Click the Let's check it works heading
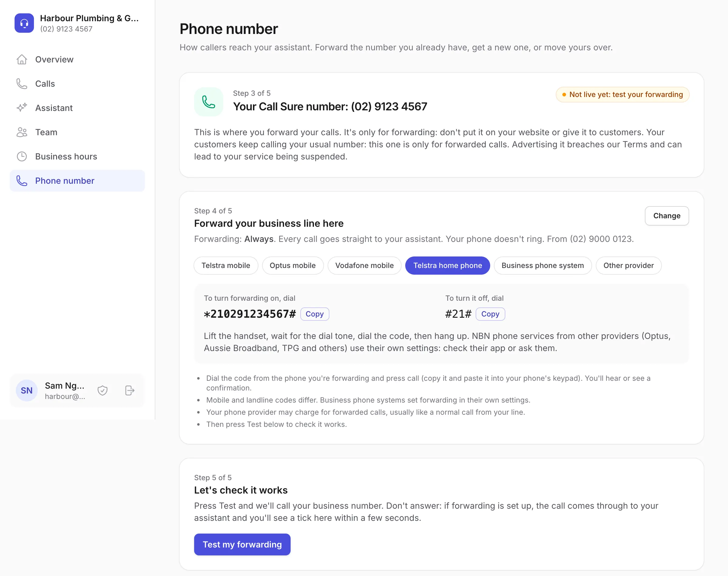Image resolution: width=728 pixels, height=576 pixels. point(241,490)
